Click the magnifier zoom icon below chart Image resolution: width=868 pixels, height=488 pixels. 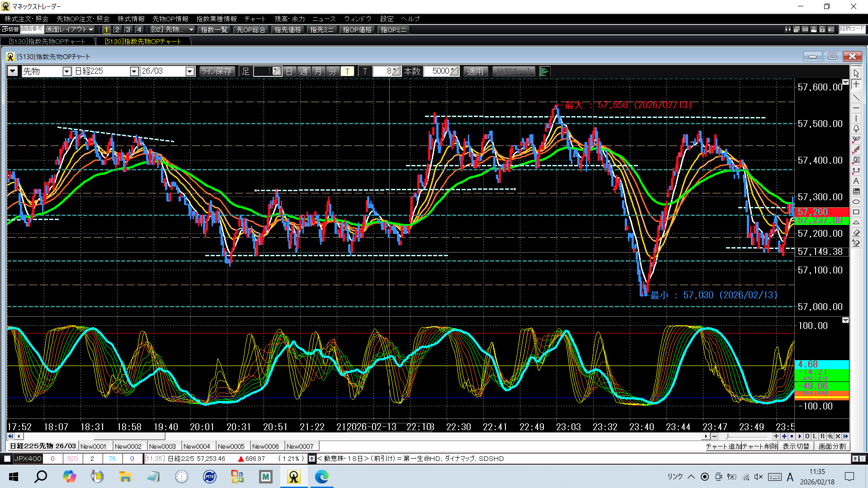tap(830, 436)
